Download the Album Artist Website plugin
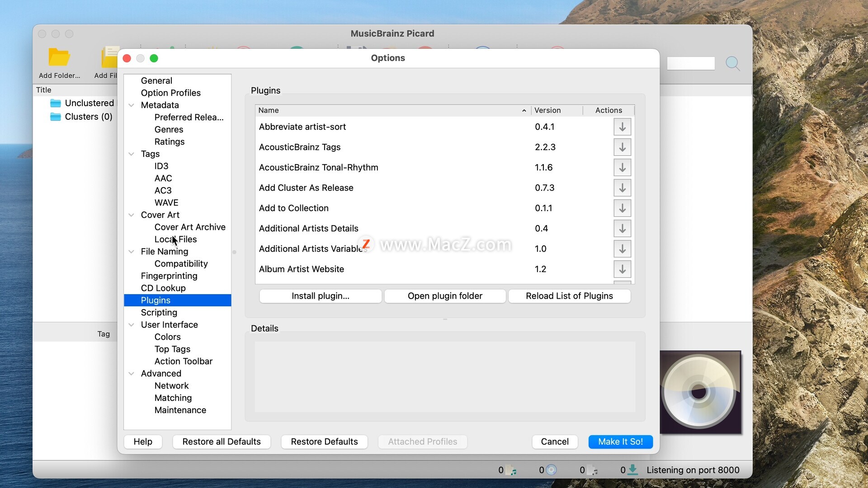This screenshot has width=868, height=488. (x=622, y=269)
